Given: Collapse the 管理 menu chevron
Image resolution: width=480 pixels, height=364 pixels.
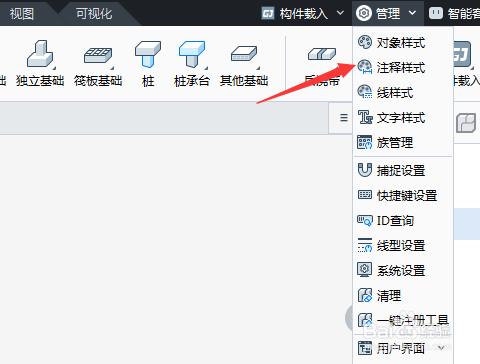Looking at the screenshot, I should (412, 13).
